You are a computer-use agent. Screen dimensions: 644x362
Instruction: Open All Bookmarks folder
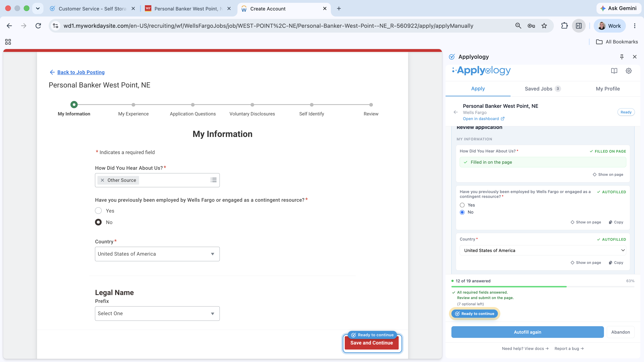(617, 42)
